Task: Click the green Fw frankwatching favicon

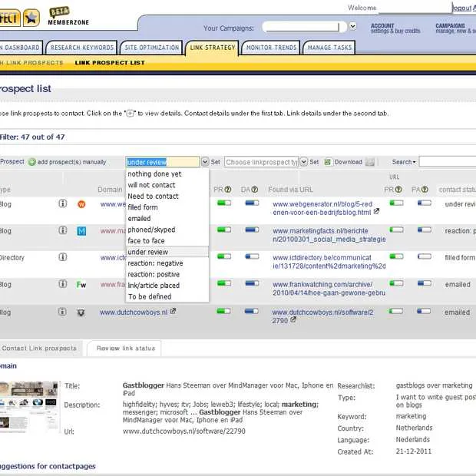Action: point(81,285)
